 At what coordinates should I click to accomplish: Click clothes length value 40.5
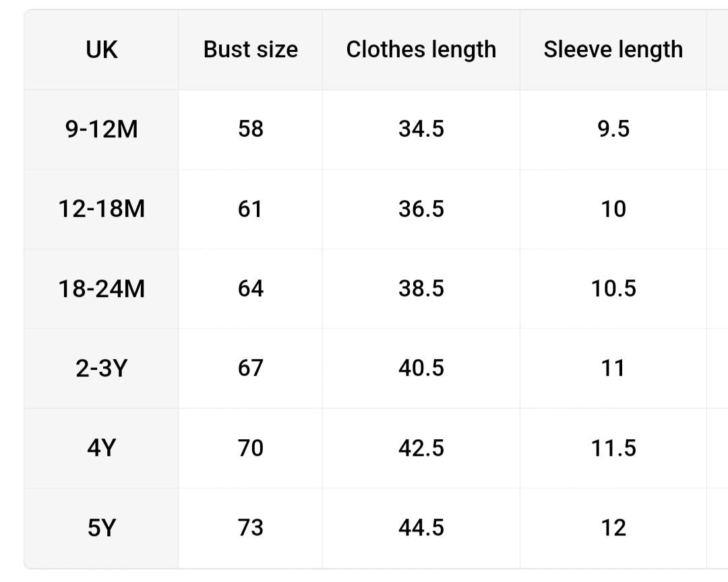421,368
